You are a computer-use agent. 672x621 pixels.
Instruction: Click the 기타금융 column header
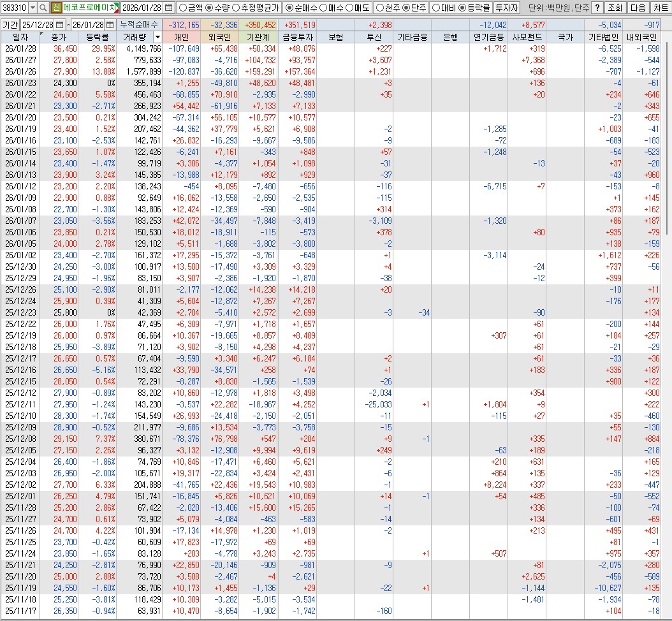point(412,37)
